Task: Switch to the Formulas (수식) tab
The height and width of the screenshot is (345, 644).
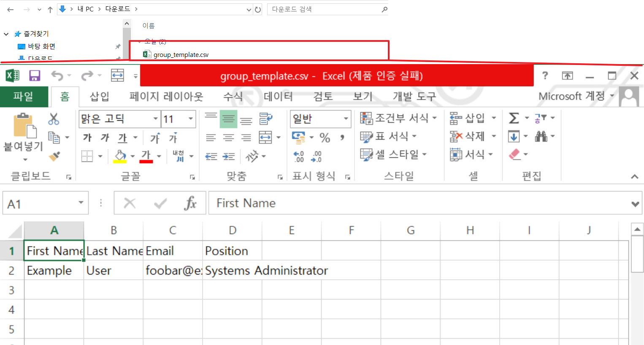Action: 233,97
